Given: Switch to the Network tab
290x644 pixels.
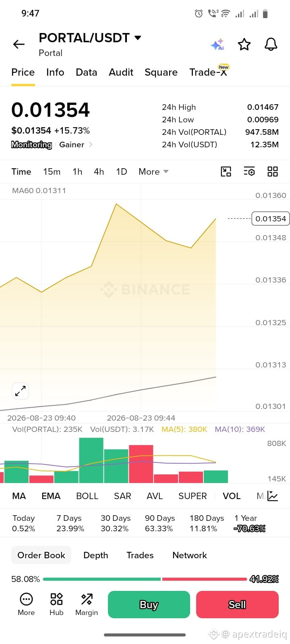Looking at the screenshot, I should (189, 555).
